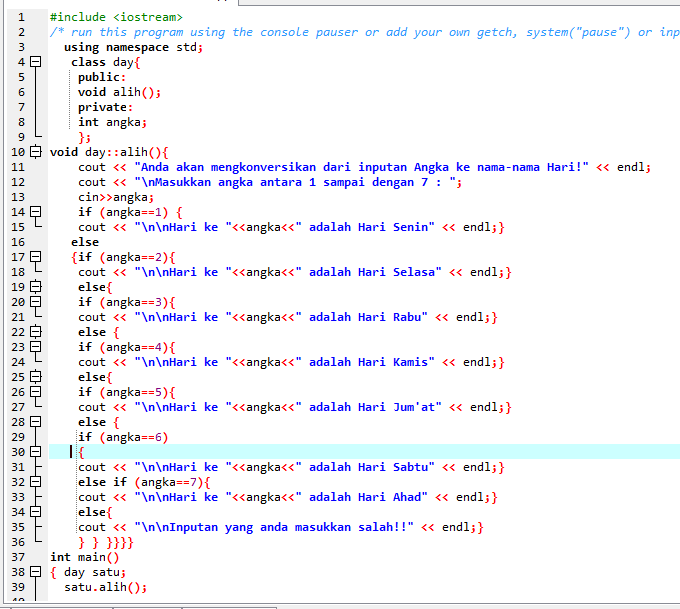Click the 'if (angka==6)' condition
The height and width of the screenshot is (609, 680).
pyautogui.click(x=123, y=437)
